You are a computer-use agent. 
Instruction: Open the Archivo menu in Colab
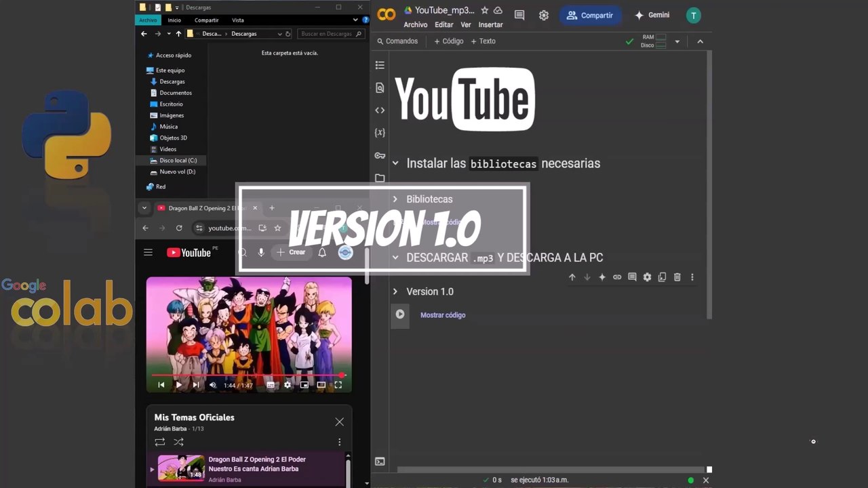[x=416, y=25]
